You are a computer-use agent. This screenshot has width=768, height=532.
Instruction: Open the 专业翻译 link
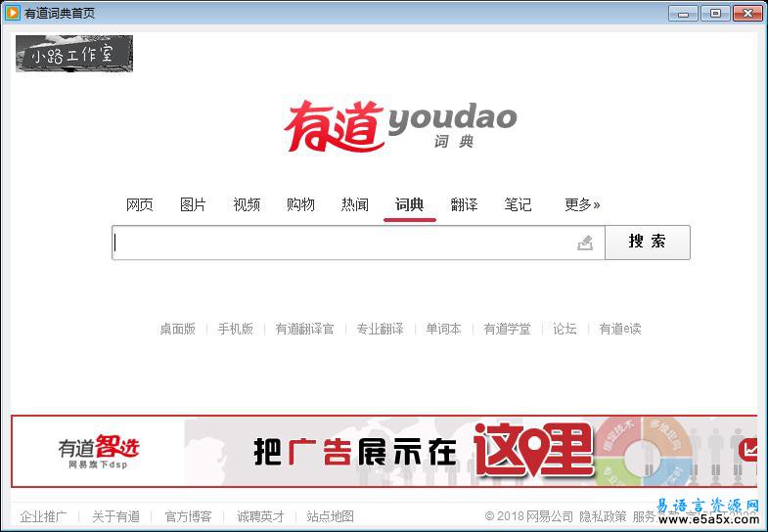(380, 329)
